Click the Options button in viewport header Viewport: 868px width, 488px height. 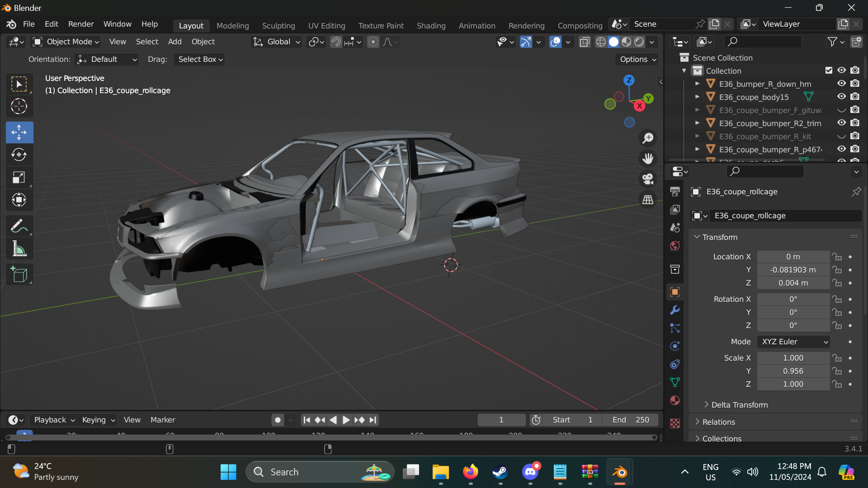tap(637, 59)
